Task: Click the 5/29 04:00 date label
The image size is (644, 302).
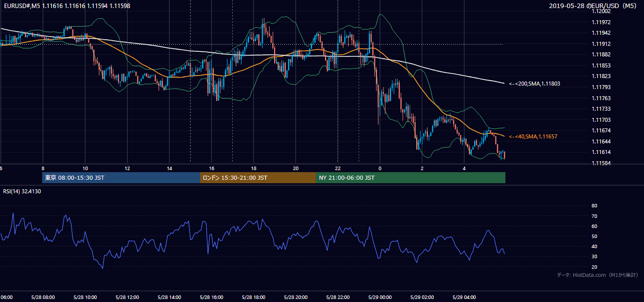Action: click(x=464, y=297)
